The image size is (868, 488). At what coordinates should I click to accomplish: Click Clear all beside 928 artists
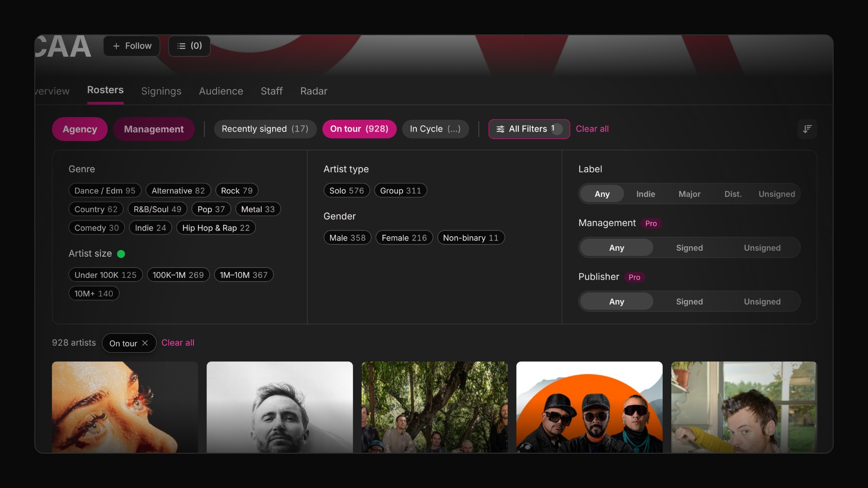tap(178, 343)
